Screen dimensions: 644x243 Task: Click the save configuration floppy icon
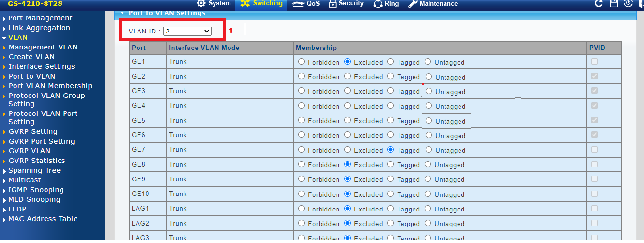(x=613, y=4)
